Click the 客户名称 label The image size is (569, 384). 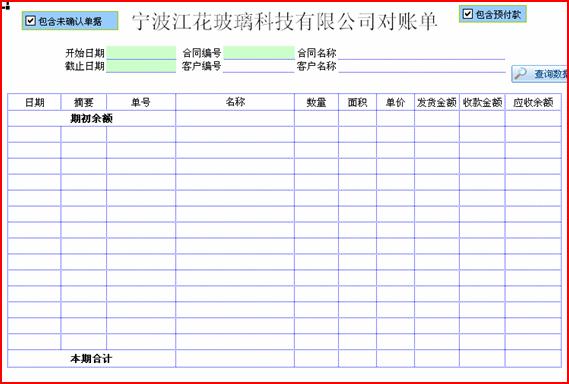pyautogui.click(x=317, y=66)
